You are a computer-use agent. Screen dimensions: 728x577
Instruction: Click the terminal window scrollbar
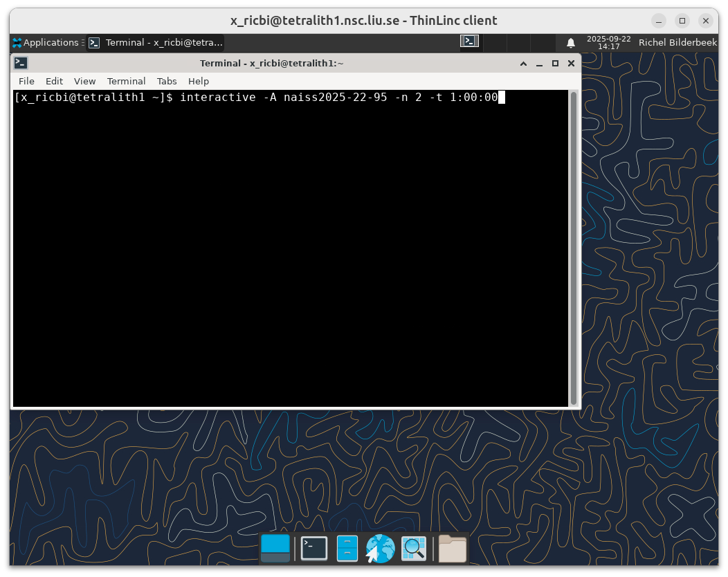click(x=573, y=242)
